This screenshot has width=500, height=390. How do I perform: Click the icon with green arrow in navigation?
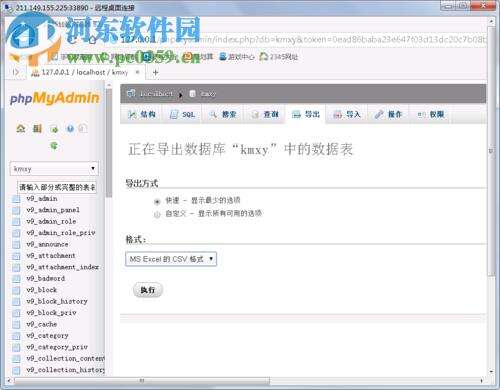pyautogui.click(x=54, y=129)
